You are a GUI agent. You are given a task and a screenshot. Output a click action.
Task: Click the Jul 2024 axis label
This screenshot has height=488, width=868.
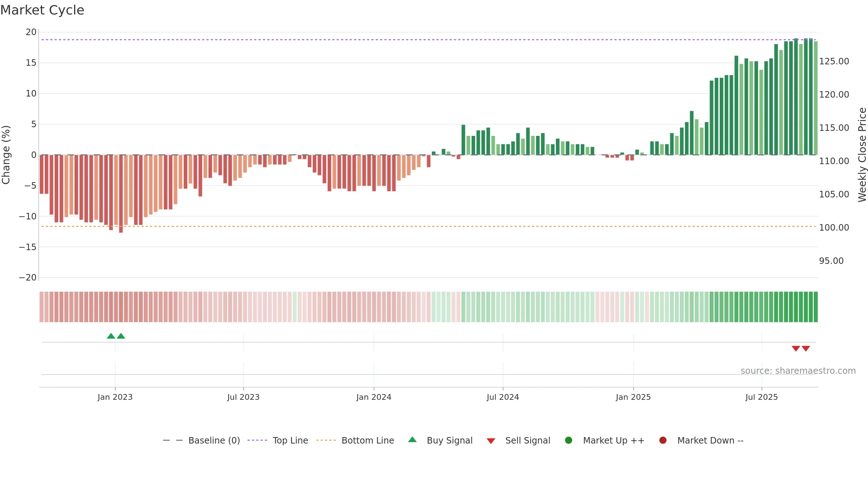pyautogui.click(x=503, y=397)
